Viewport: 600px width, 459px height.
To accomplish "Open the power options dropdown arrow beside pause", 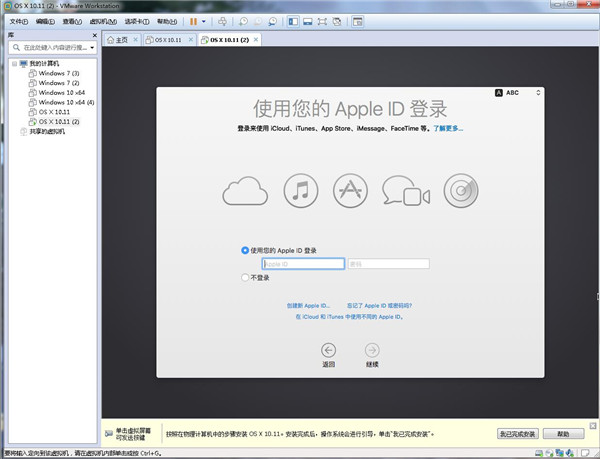I will (x=204, y=22).
